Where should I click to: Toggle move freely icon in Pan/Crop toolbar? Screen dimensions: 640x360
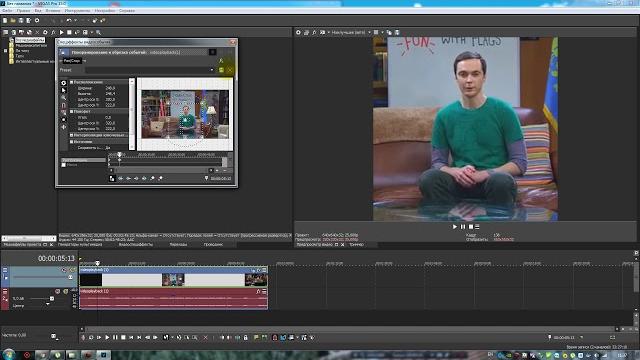pyautogui.click(x=63, y=127)
